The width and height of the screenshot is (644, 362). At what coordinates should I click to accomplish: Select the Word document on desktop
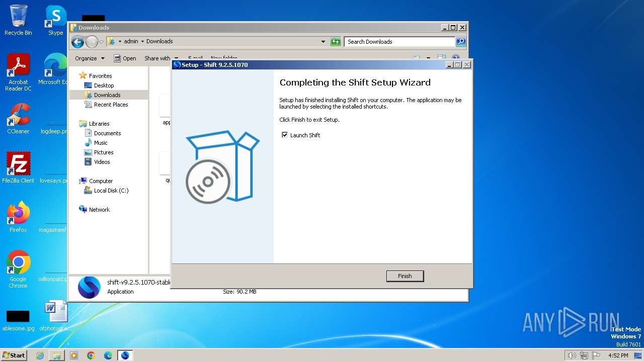tap(56, 316)
